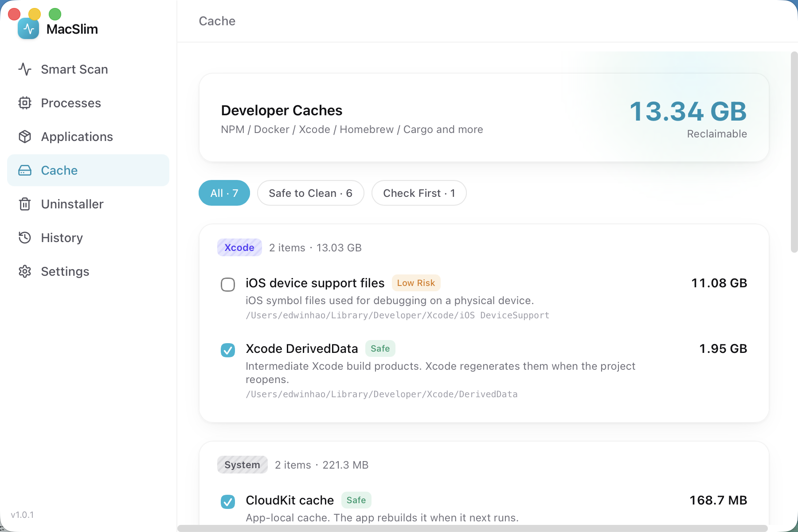Click the Low Risk badge
The image size is (798, 532).
[x=416, y=283]
